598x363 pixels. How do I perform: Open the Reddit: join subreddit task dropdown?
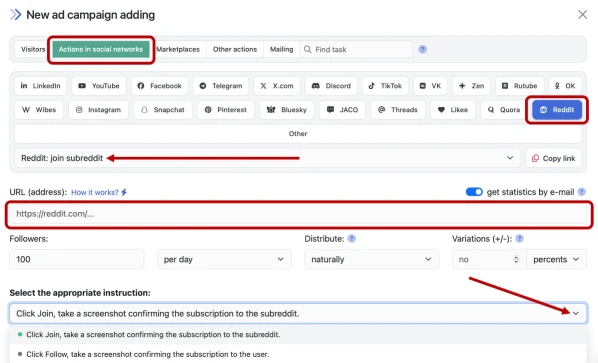click(x=267, y=158)
